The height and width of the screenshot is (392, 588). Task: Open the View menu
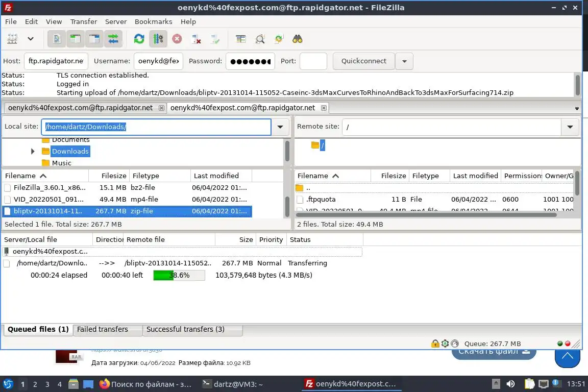pos(54,22)
